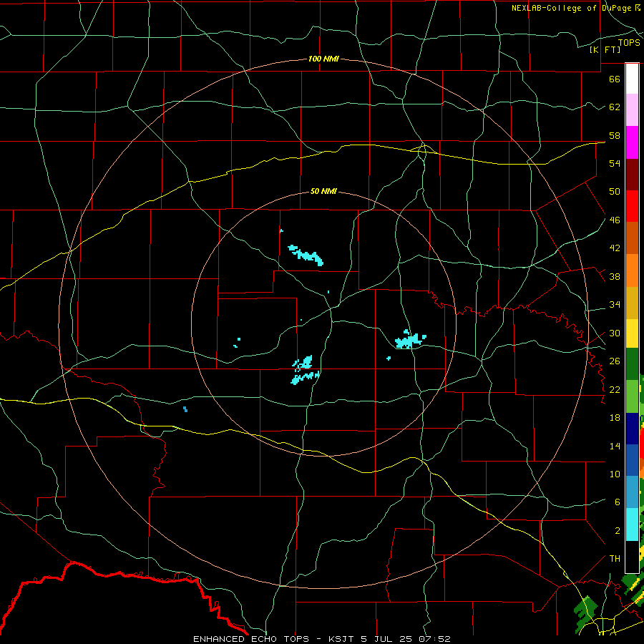Click the "50" legend value
Image resolution: width=644 pixels, height=644 pixels.
click(615, 191)
